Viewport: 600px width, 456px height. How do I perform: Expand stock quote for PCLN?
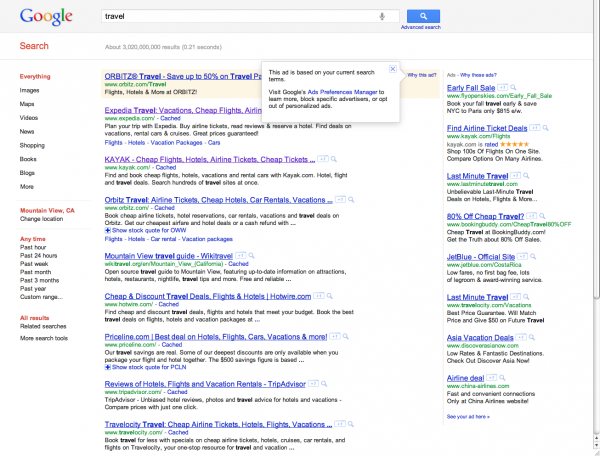point(143,367)
